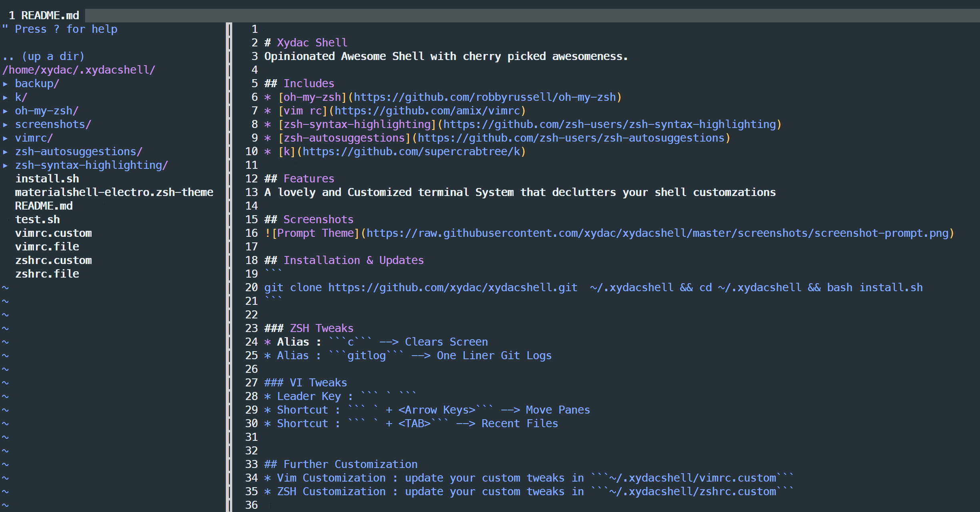Open materialshell-electro.zsh-theme file
Image resolution: width=980 pixels, height=512 pixels.
(x=114, y=192)
